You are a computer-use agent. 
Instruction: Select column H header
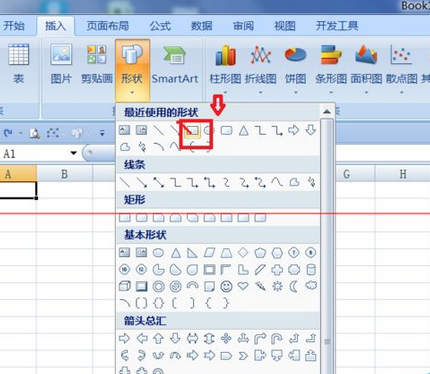(403, 174)
